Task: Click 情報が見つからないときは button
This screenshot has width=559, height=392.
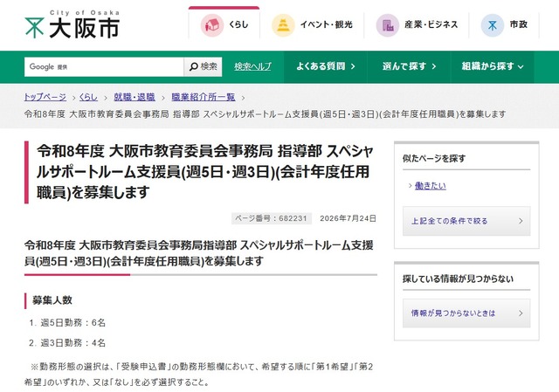Action: (x=466, y=313)
